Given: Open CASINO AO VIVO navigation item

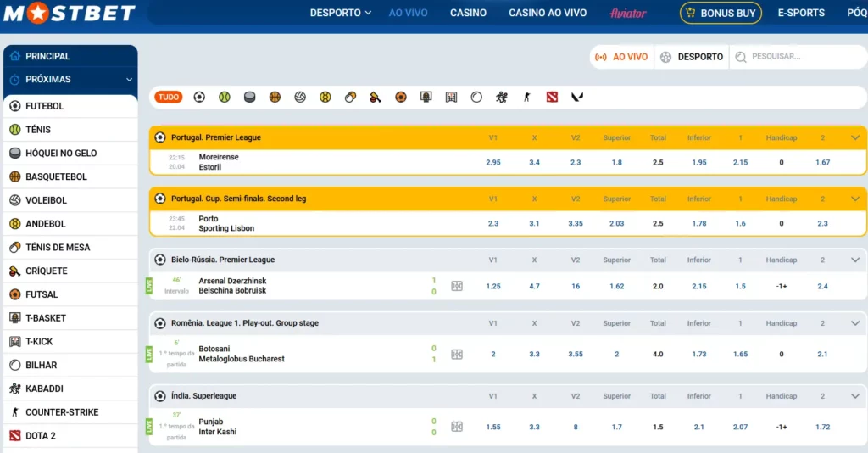Looking at the screenshot, I should (548, 13).
